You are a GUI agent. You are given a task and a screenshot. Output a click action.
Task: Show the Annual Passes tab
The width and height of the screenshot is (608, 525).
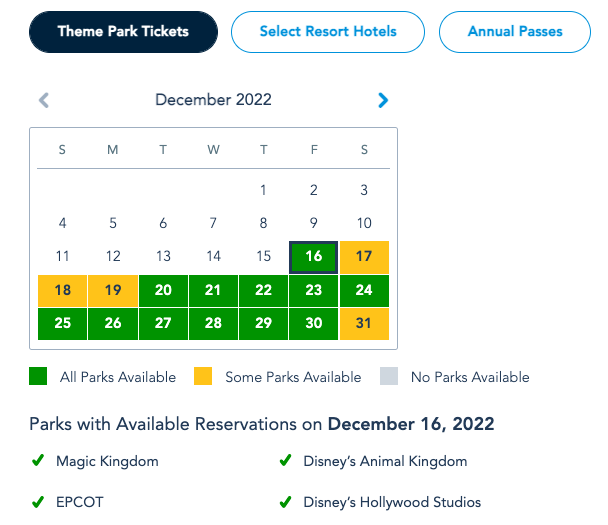tap(515, 32)
